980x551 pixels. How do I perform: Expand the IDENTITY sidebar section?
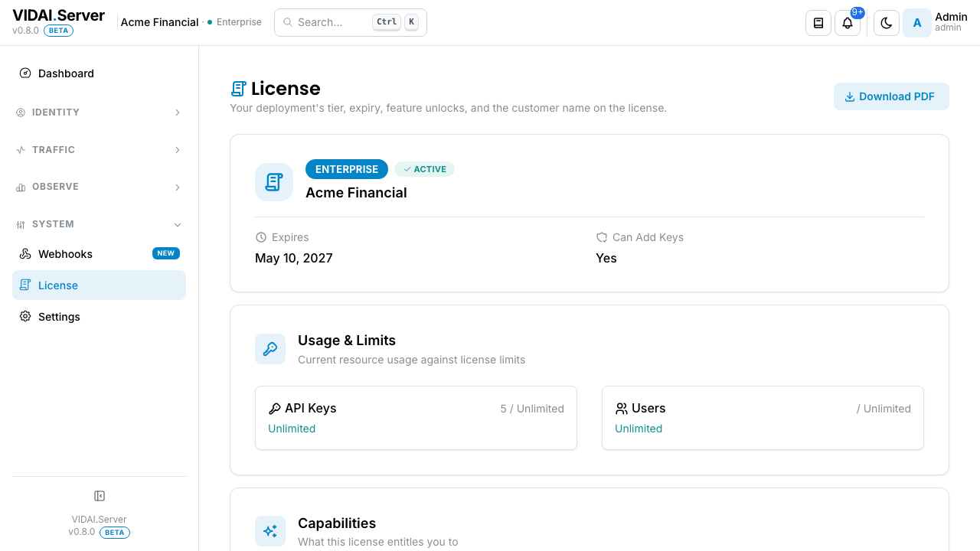[x=99, y=112]
